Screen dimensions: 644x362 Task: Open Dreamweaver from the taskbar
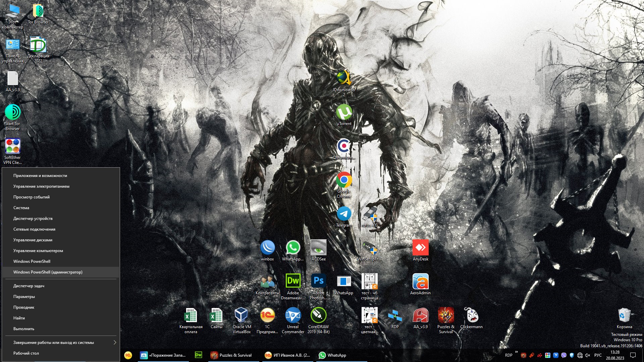point(199,355)
